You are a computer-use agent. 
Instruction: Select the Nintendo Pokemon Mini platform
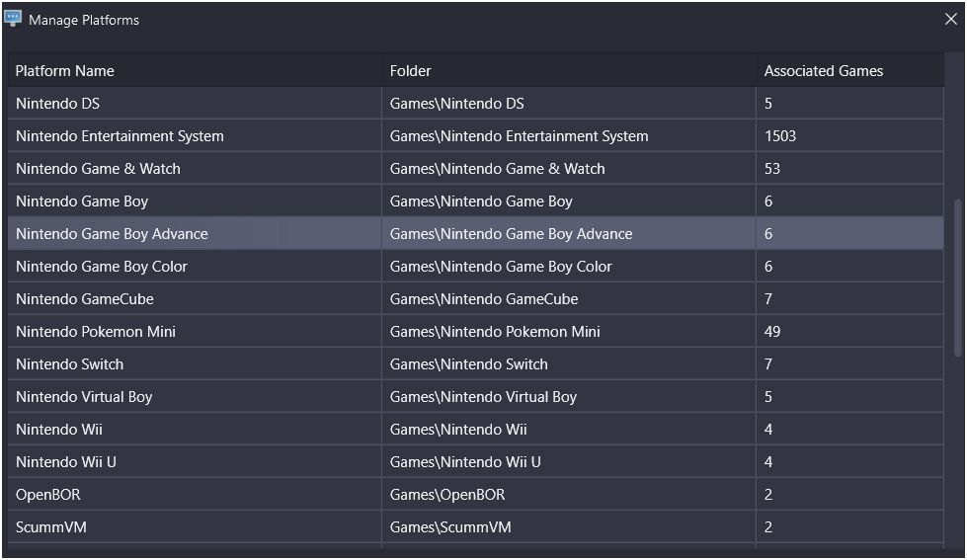96,332
